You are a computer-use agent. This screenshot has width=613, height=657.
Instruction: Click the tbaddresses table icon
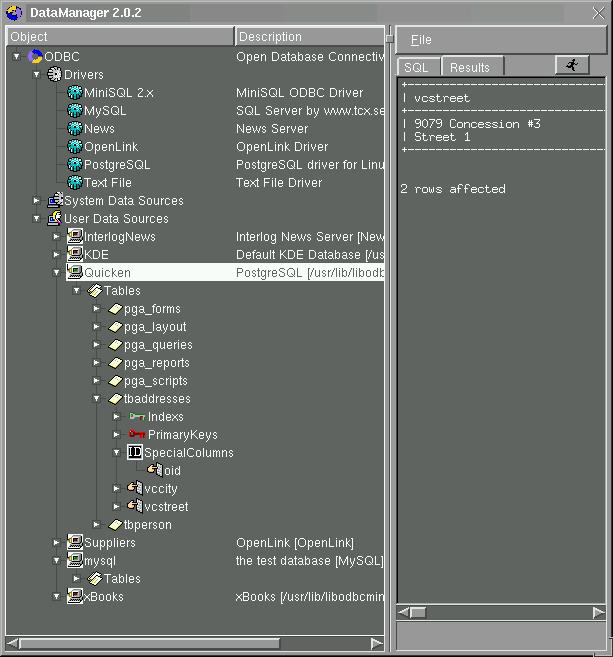[x=115, y=398]
